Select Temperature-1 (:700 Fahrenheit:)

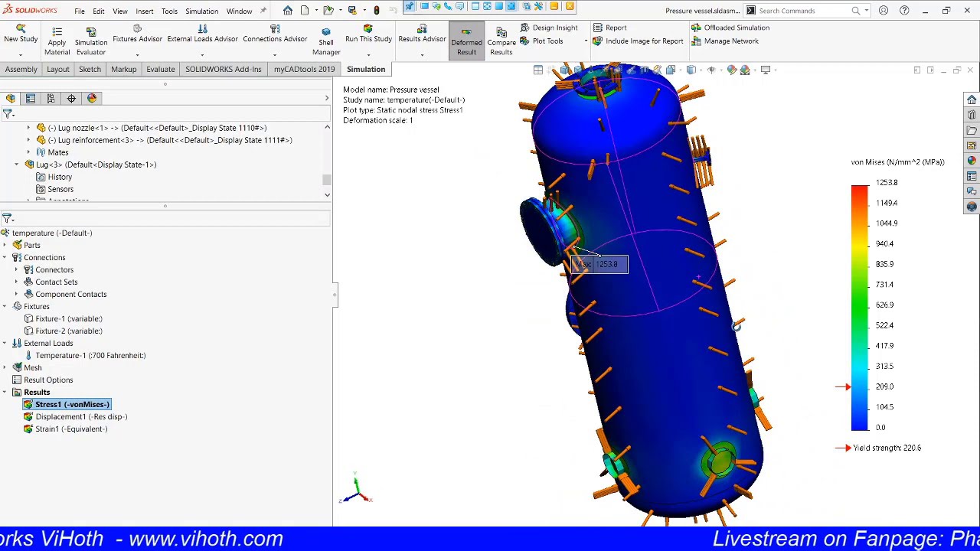85,355
